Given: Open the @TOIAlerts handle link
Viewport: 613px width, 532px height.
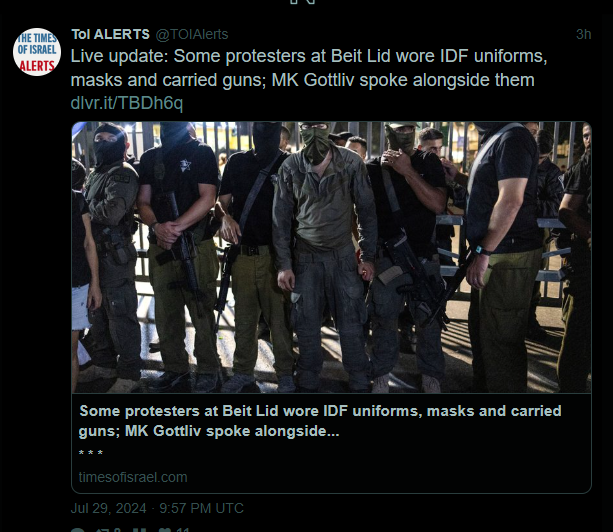Looking at the screenshot, I should [x=192, y=34].
